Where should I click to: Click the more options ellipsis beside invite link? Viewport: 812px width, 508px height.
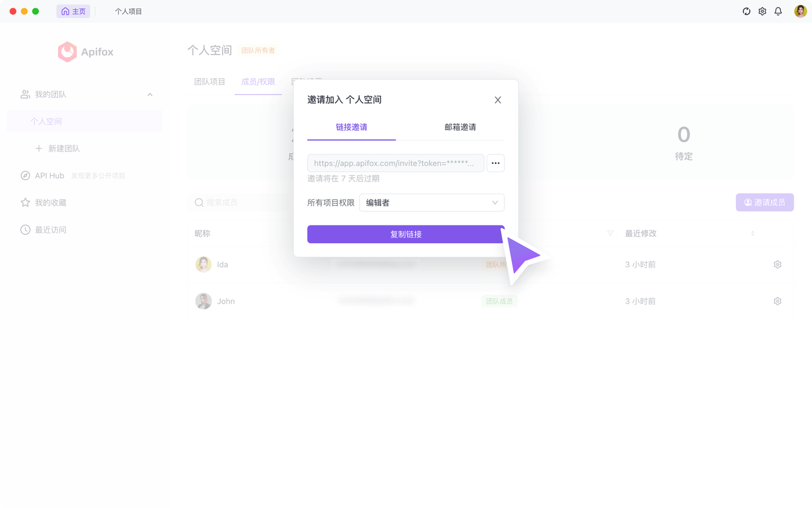[495, 163]
